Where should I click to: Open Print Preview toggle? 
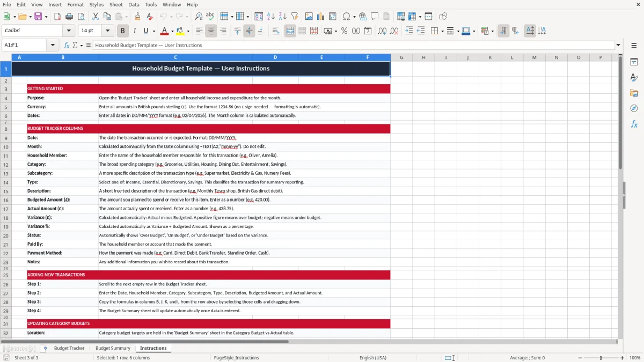81,17
